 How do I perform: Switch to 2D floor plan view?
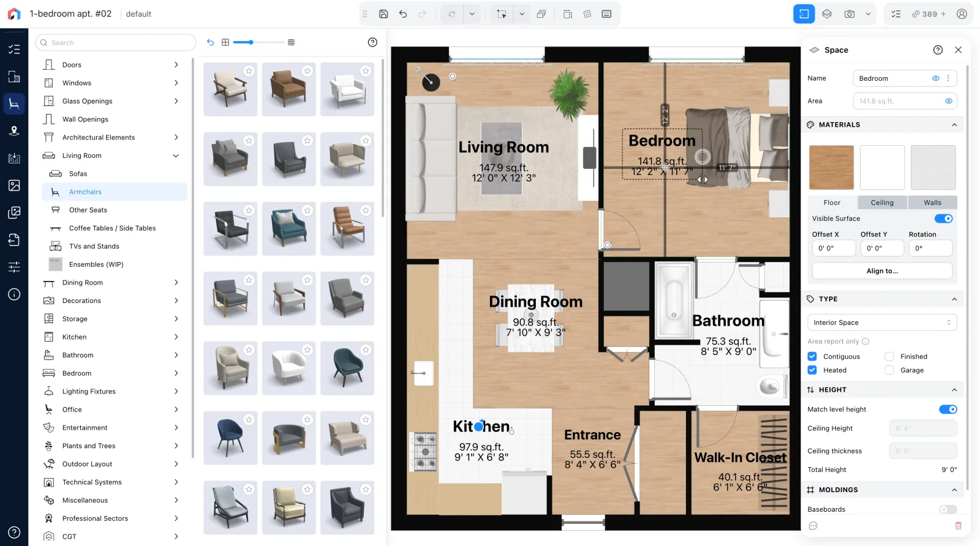click(x=804, y=14)
